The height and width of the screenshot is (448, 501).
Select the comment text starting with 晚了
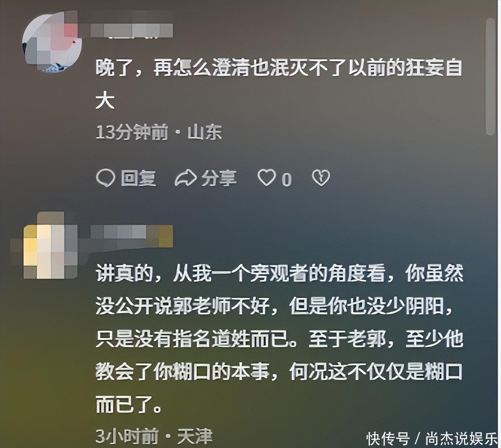click(x=279, y=84)
